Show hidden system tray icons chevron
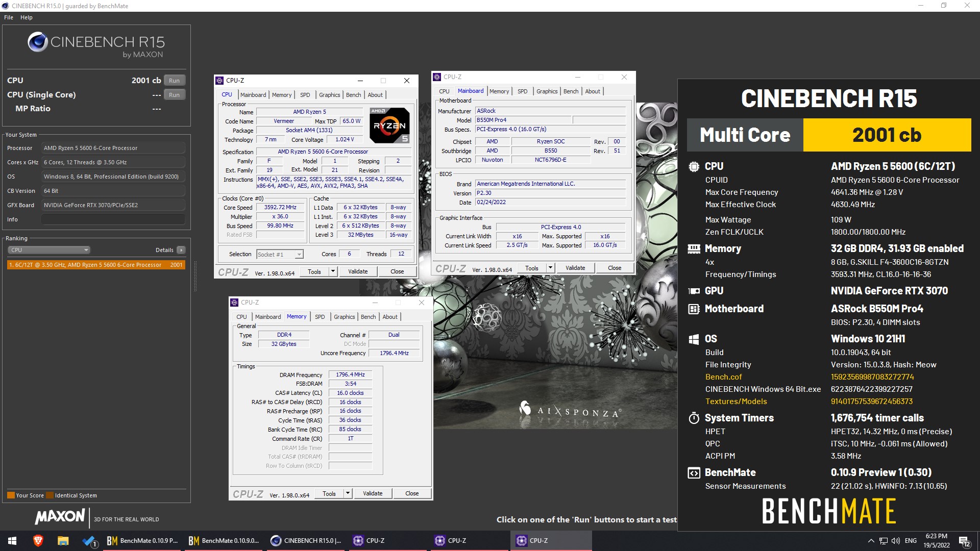 (870, 541)
